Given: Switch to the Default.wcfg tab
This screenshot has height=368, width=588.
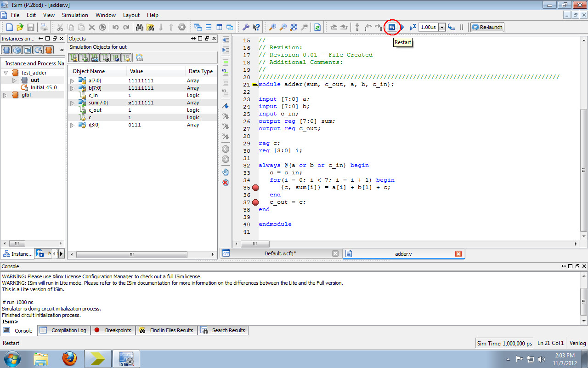Looking at the screenshot, I should pos(282,253).
